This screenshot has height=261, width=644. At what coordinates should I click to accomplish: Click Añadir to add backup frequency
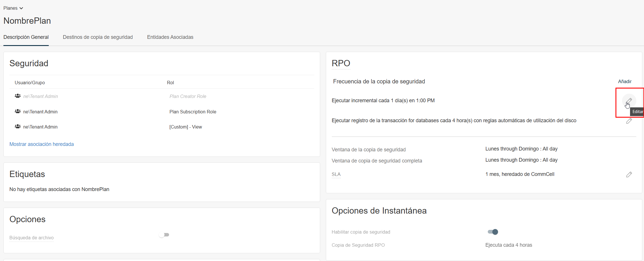point(625,82)
